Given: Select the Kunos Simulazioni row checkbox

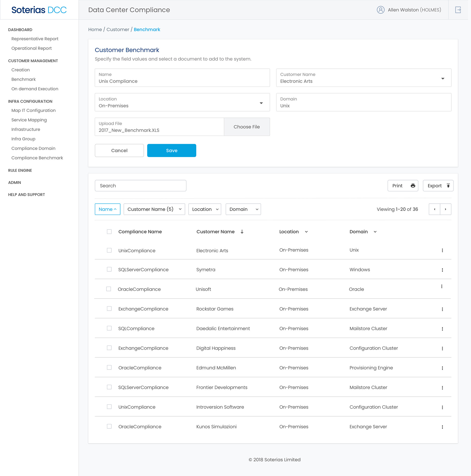Looking at the screenshot, I should pyautogui.click(x=109, y=426).
